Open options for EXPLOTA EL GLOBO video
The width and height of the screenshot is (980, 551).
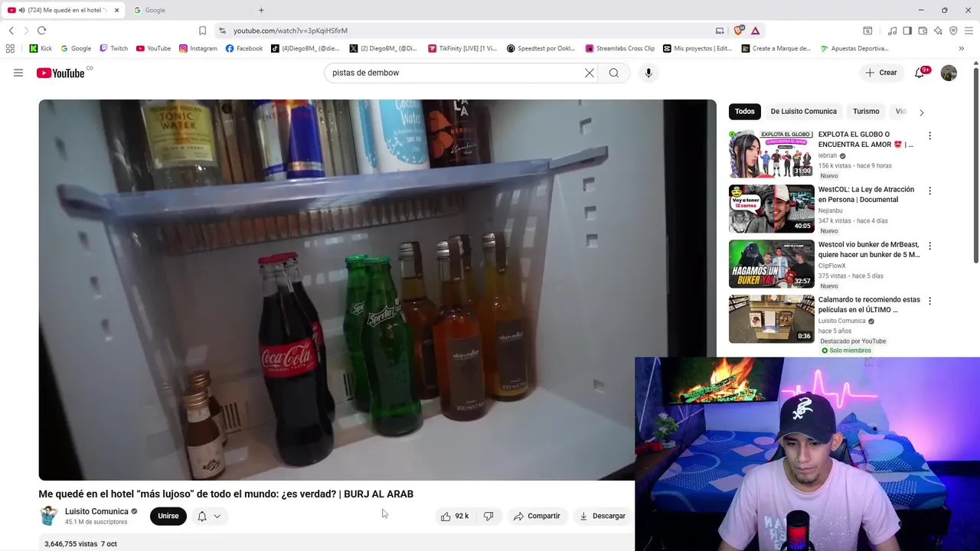pyautogui.click(x=929, y=135)
